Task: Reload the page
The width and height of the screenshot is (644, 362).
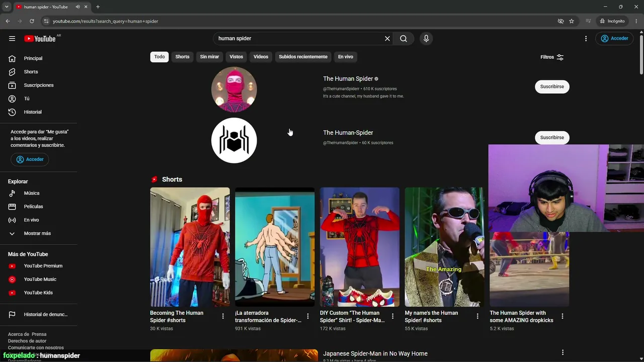Action: pos(32,21)
